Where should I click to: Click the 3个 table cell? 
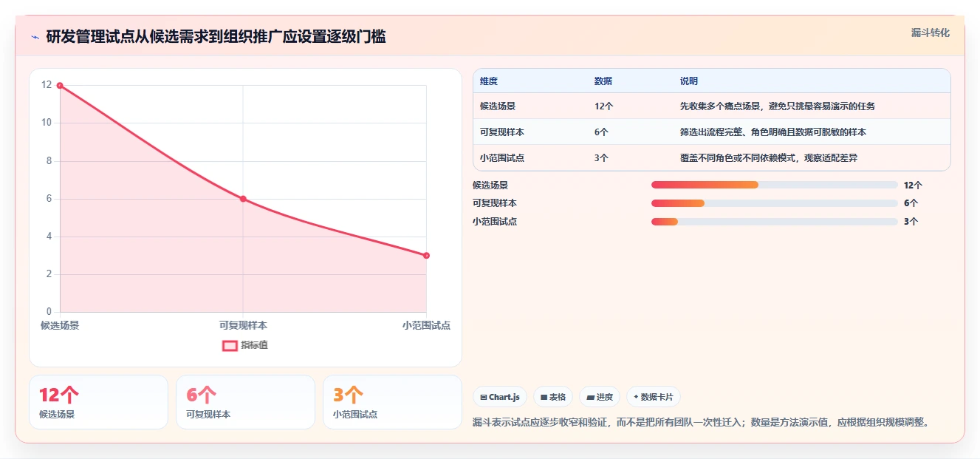[602, 158]
